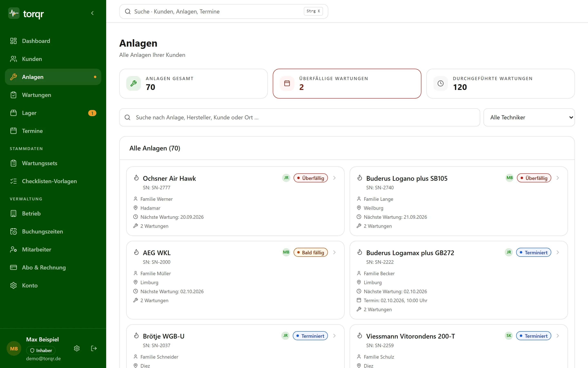This screenshot has height=368, width=588.
Task: Click the MB avatar of Max Beispiel
Action: (14, 349)
